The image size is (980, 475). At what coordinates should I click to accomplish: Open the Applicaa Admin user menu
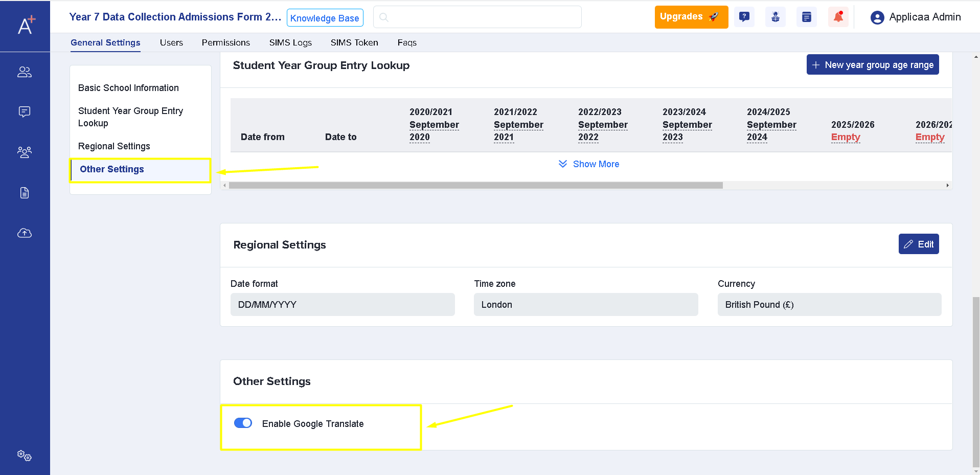pyautogui.click(x=916, y=17)
